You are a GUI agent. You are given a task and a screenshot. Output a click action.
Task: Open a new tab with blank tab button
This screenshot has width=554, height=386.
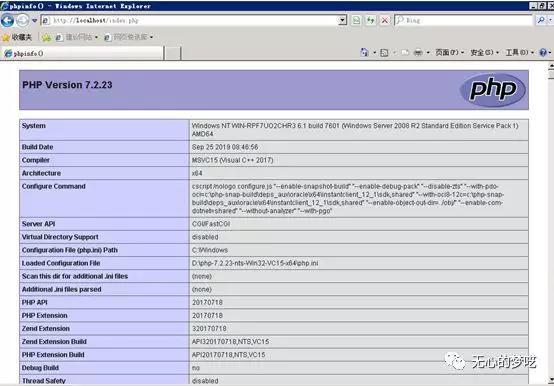pos(173,53)
